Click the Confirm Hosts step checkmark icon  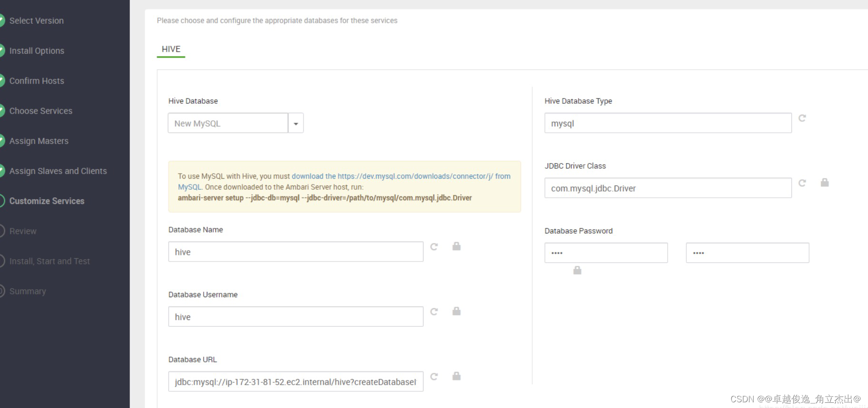[1, 81]
